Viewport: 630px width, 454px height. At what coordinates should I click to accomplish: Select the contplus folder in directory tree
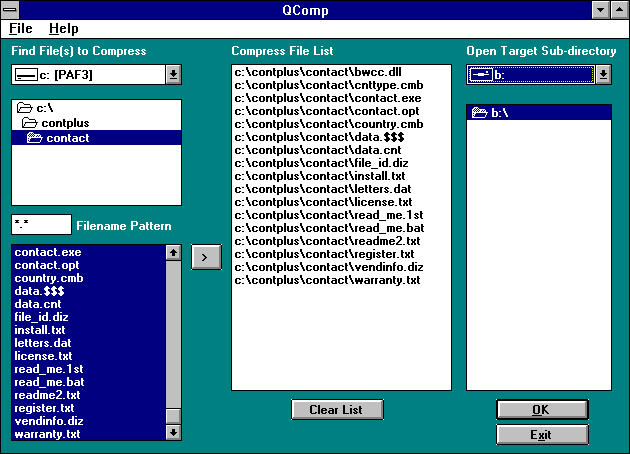pyautogui.click(x=64, y=123)
